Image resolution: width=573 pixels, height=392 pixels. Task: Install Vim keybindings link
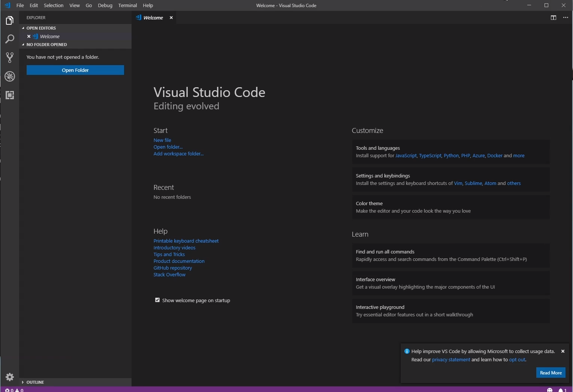click(458, 183)
